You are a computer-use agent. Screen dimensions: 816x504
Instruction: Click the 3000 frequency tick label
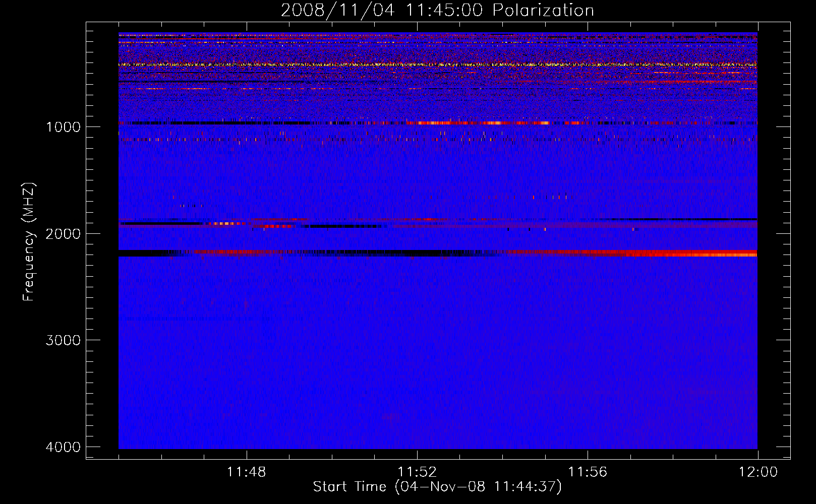(x=63, y=340)
